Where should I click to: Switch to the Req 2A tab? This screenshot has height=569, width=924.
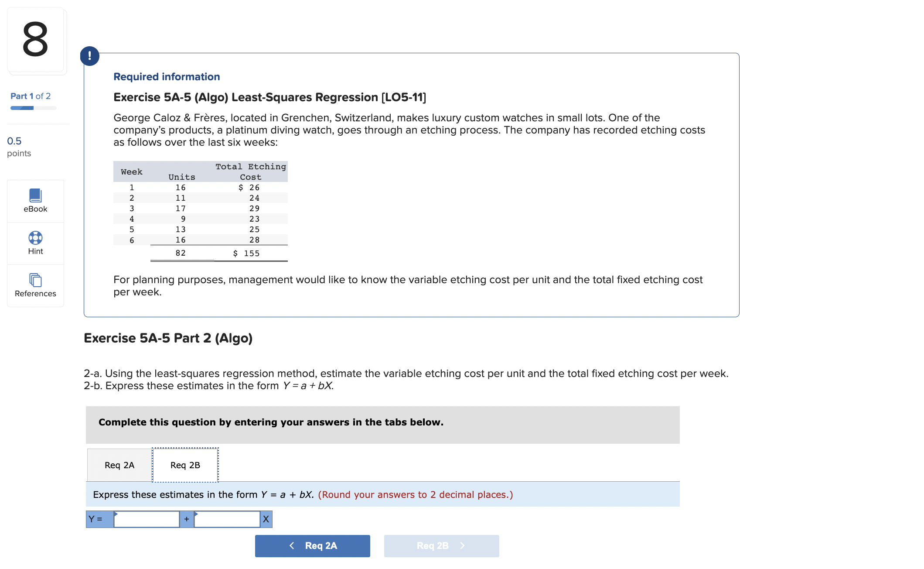(x=119, y=465)
